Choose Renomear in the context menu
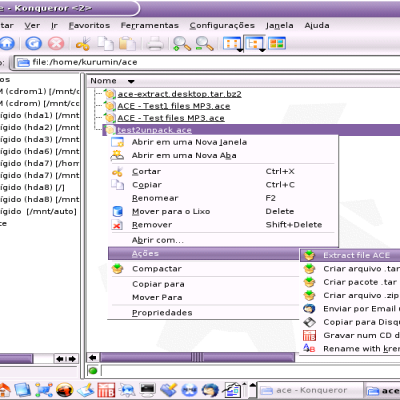The width and height of the screenshot is (400, 400). point(223,198)
